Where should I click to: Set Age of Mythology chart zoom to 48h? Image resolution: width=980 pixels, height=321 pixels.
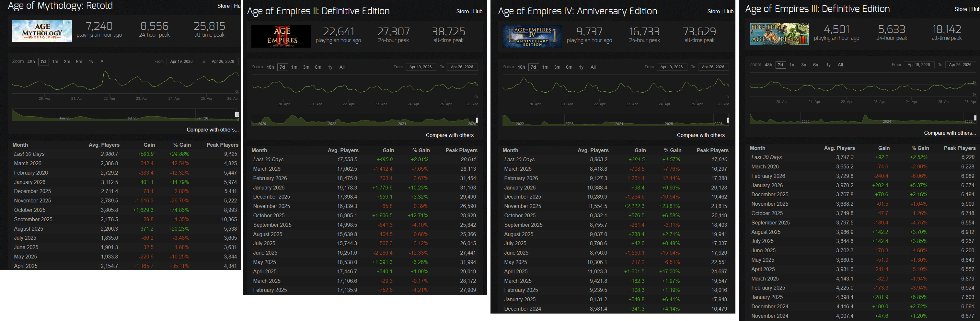click(31, 62)
